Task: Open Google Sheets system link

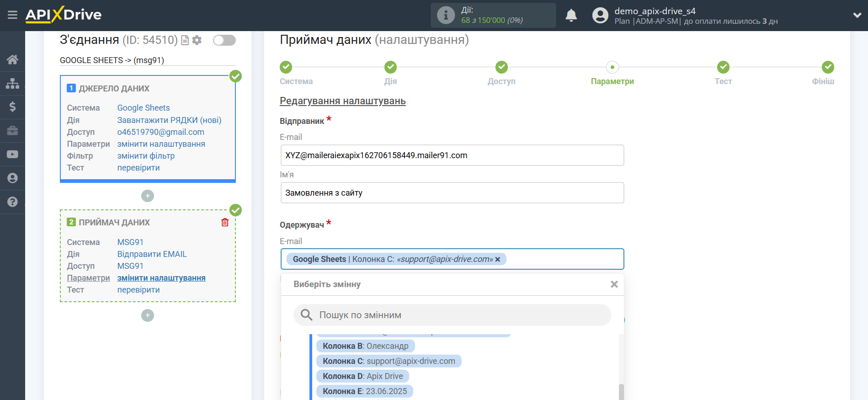Action: pos(144,108)
